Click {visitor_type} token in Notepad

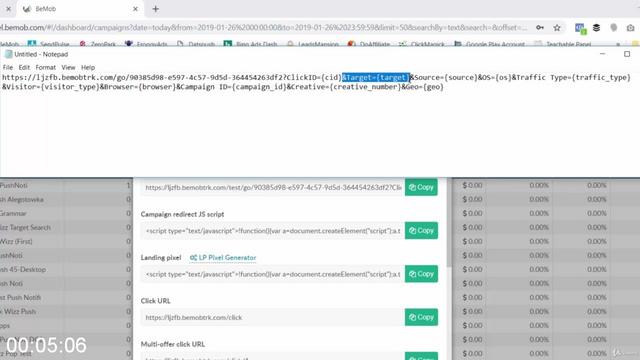[71, 87]
